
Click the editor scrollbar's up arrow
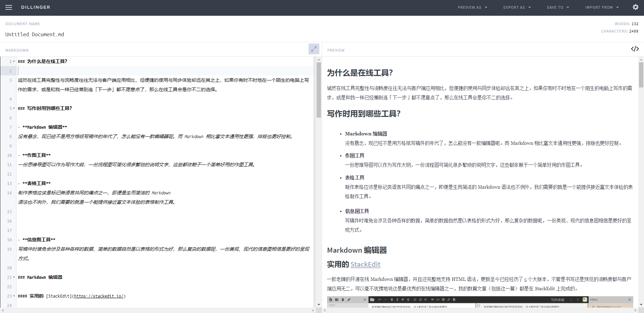coord(319,59)
